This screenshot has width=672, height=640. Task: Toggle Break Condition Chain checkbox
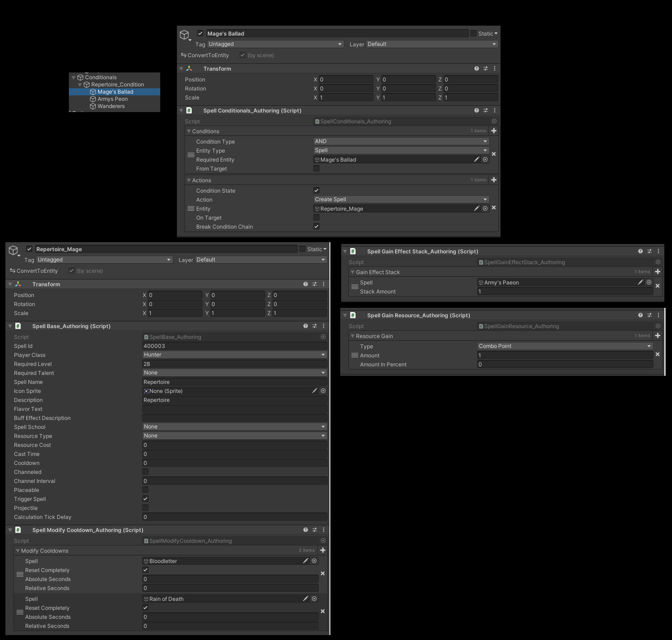click(x=316, y=227)
